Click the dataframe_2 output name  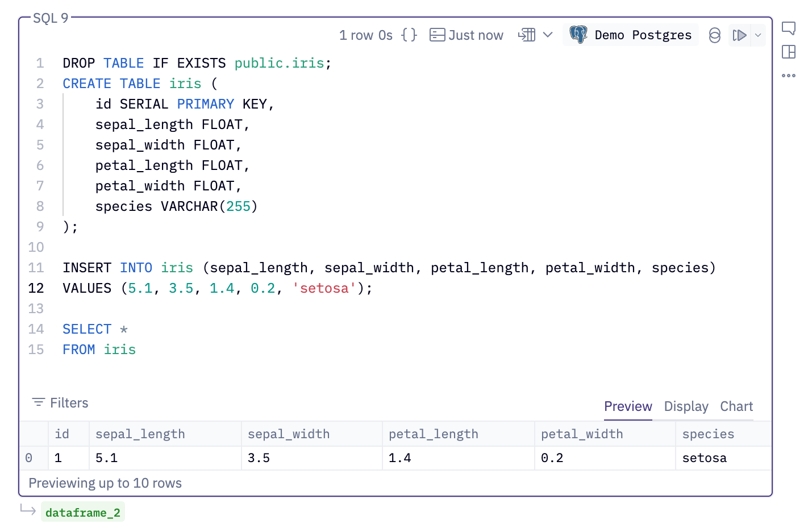pyautogui.click(x=83, y=513)
